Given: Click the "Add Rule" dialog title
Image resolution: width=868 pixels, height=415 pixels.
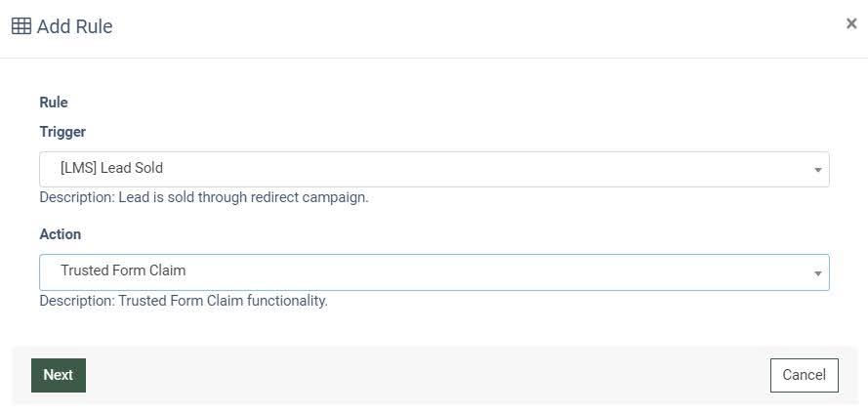Looking at the screenshot, I should tap(74, 26).
